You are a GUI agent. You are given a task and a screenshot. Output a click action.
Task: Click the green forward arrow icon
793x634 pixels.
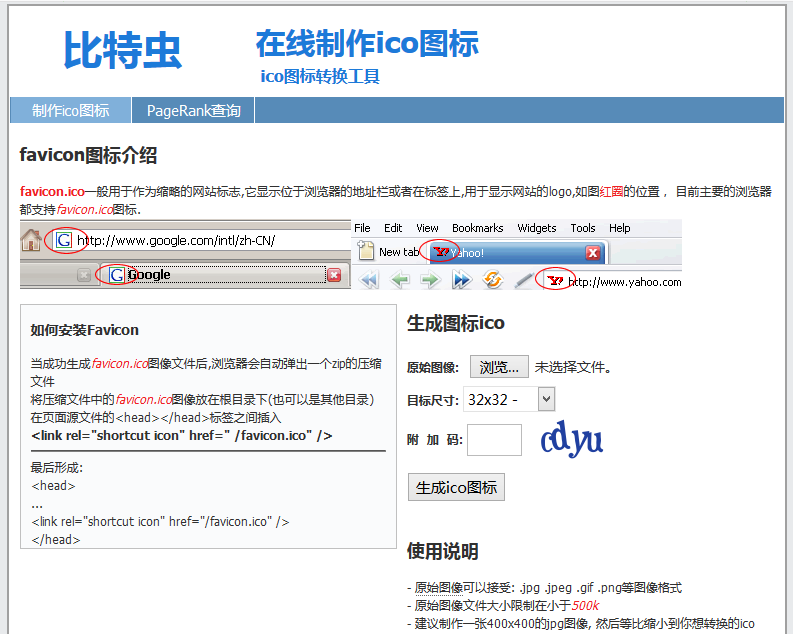(430, 280)
